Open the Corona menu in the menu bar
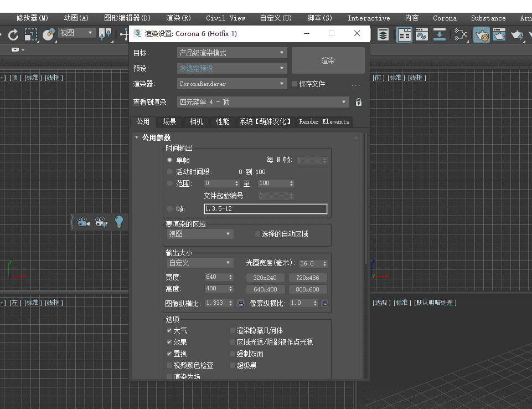532x409 pixels. (x=445, y=18)
